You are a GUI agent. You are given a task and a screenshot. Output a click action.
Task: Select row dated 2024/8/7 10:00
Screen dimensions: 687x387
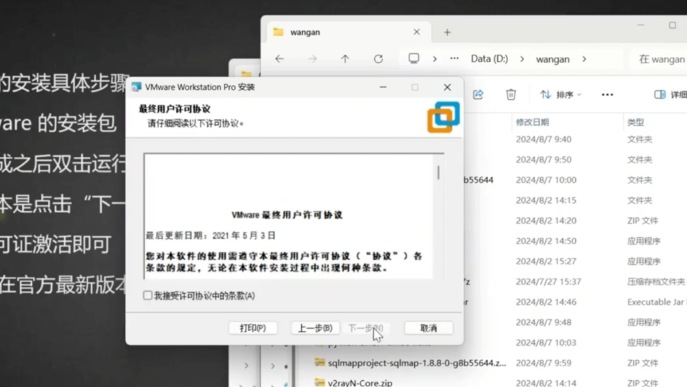(575, 180)
